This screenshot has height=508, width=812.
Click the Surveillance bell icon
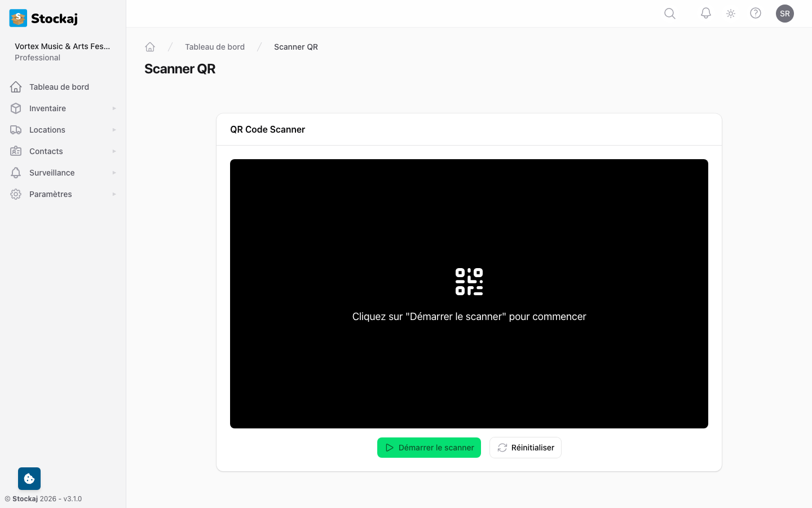click(16, 172)
